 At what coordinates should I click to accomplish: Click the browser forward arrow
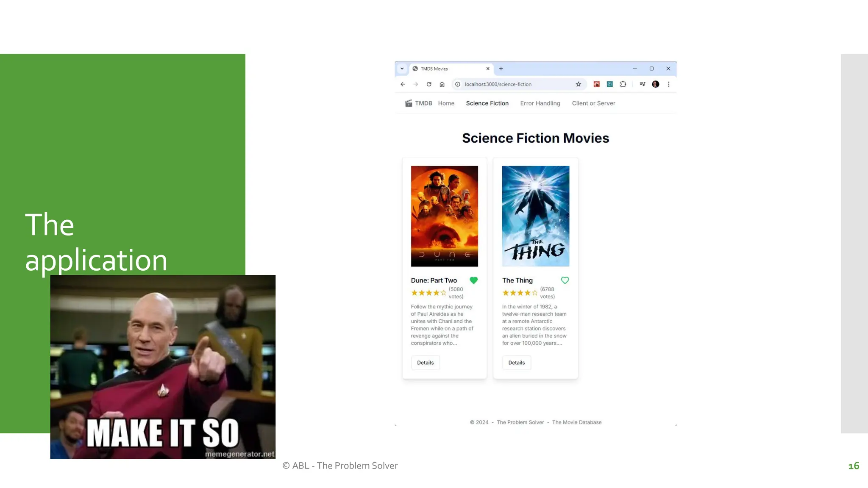point(416,84)
